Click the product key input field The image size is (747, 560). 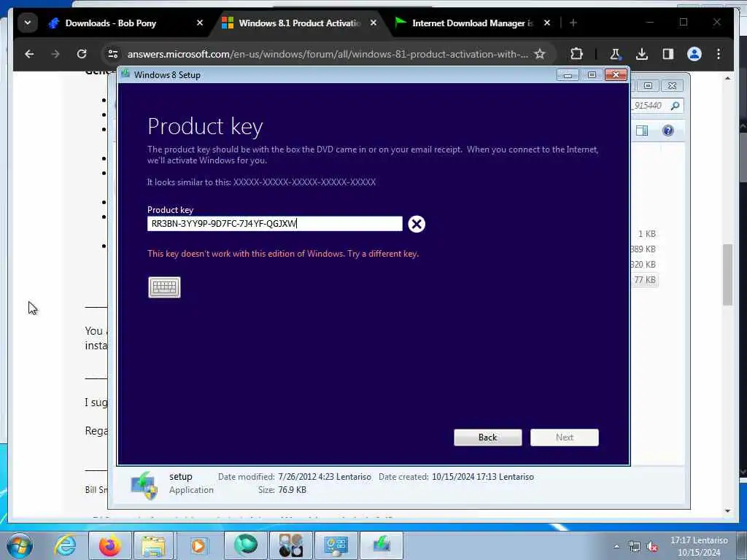(275, 224)
